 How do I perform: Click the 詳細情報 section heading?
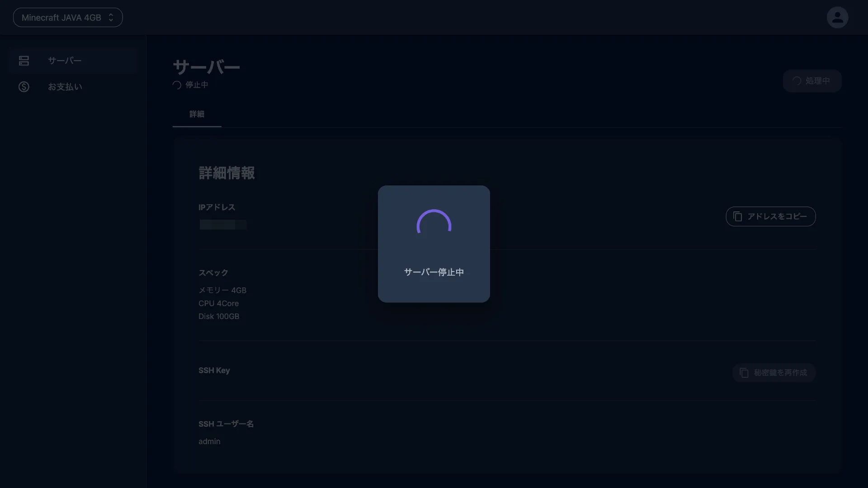pyautogui.click(x=226, y=173)
